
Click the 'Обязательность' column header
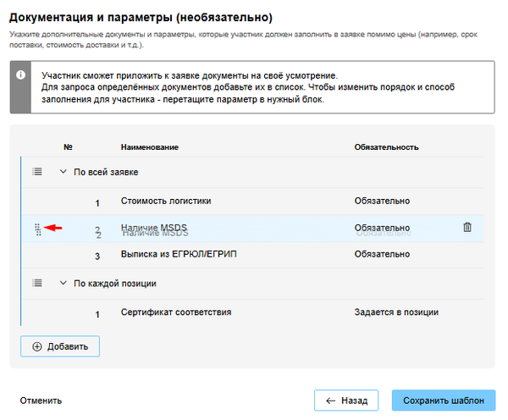pos(386,146)
